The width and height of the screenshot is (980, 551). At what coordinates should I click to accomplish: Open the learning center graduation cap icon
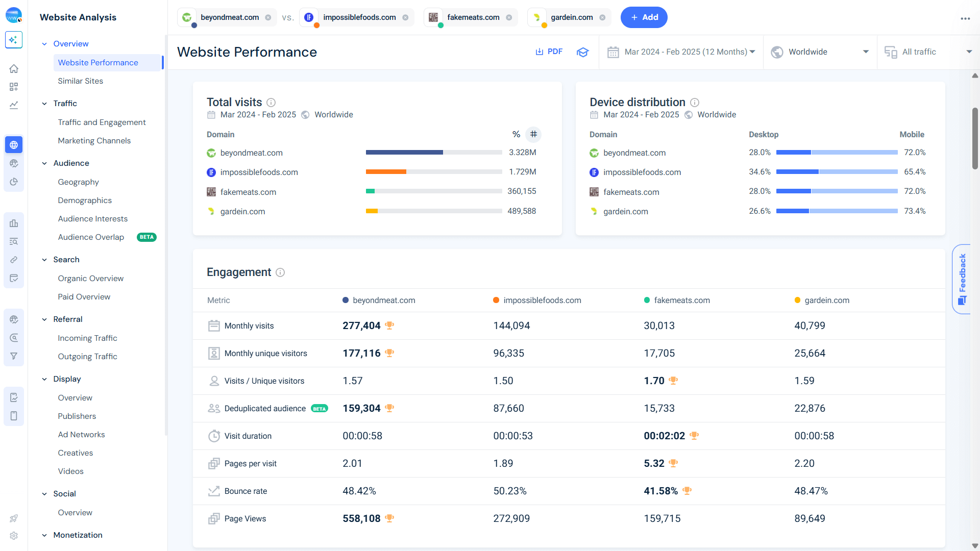(582, 52)
